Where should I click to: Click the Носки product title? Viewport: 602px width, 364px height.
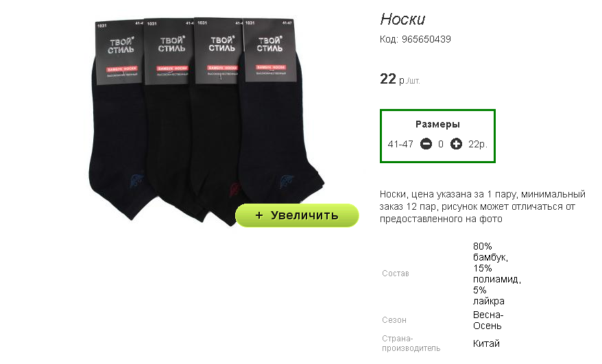coord(402,19)
